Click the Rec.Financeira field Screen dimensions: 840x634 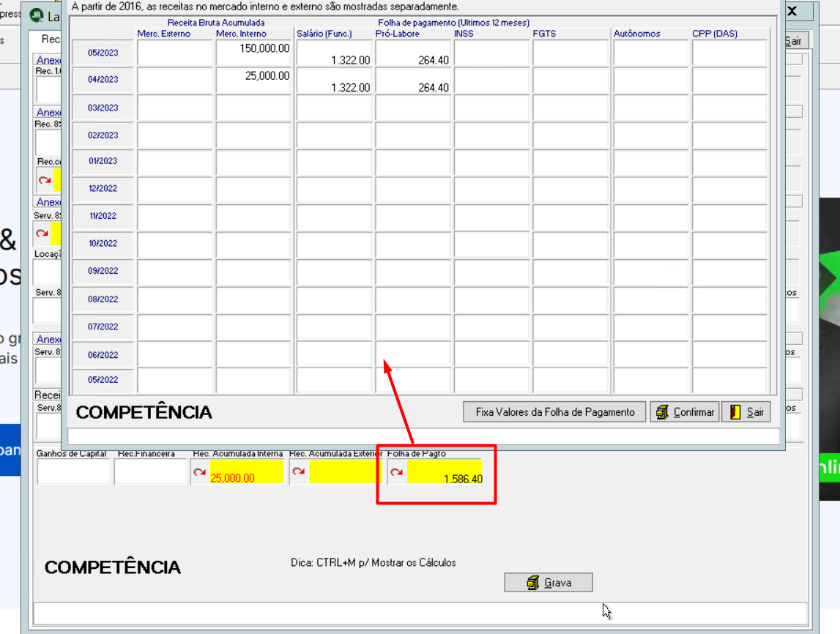pos(151,471)
